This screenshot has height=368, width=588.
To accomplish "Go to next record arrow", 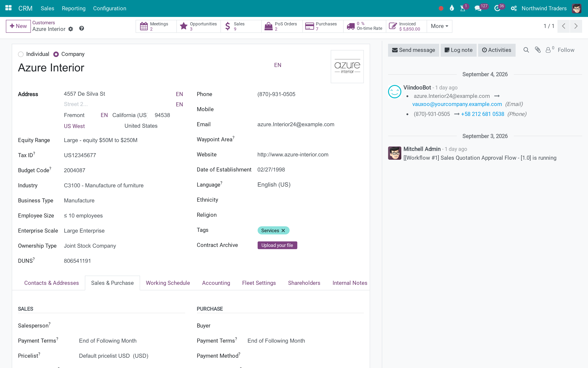I will pyautogui.click(x=576, y=26).
